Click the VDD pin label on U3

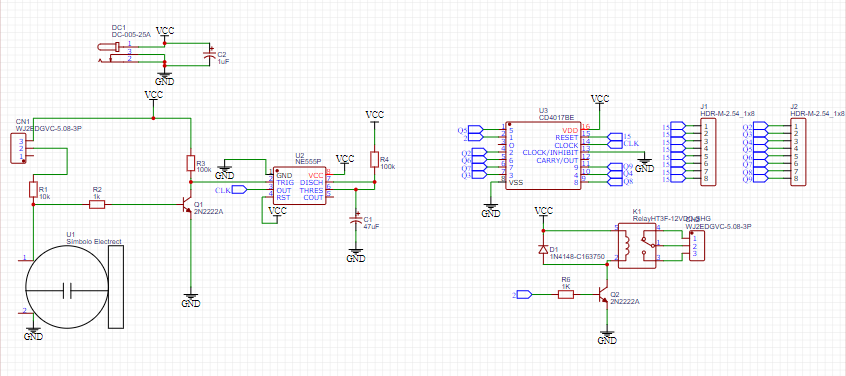[x=570, y=130]
